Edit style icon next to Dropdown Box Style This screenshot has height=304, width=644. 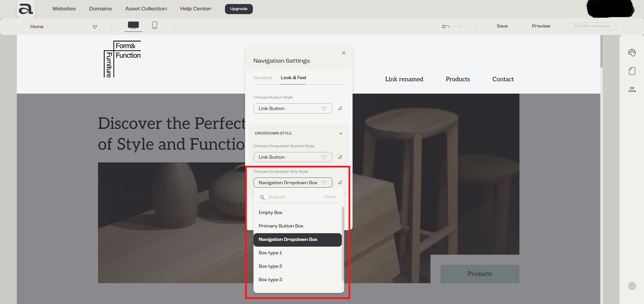coord(340,183)
